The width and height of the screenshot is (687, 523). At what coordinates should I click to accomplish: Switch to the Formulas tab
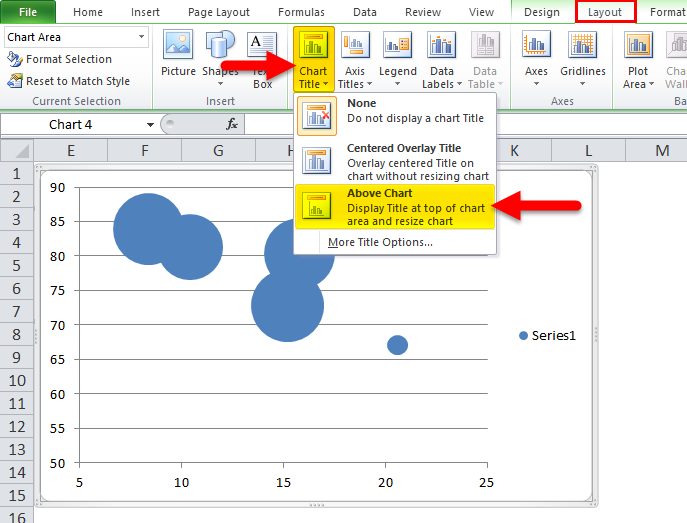[301, 12]
